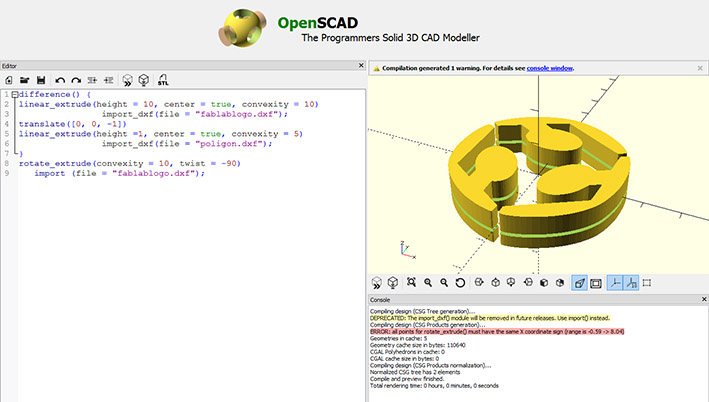
Task: Click "rotate_extrude" on line 8
Action: [55, 164]
